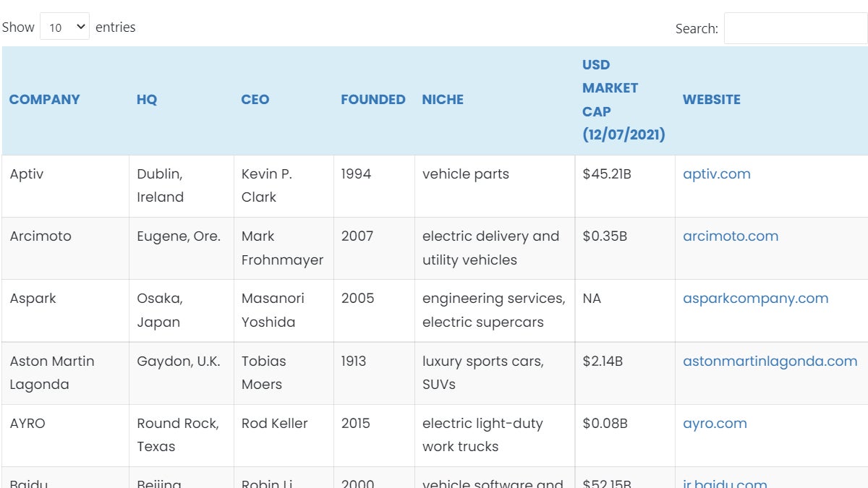Click the Eugene, Ore. HQ cell
The height and width of the screenshot is (488, 868).
tap(182, 248)
